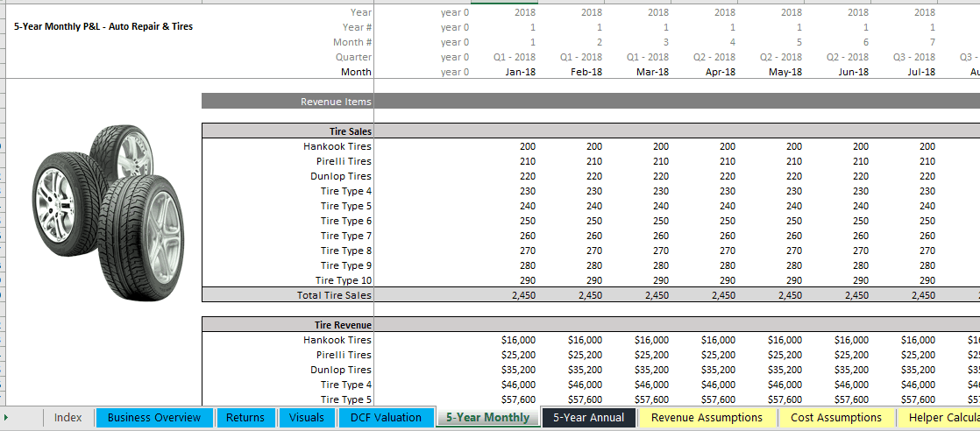The image size is (980, 431).
Task: Click the 'Month #' row label
Action: 352,42
